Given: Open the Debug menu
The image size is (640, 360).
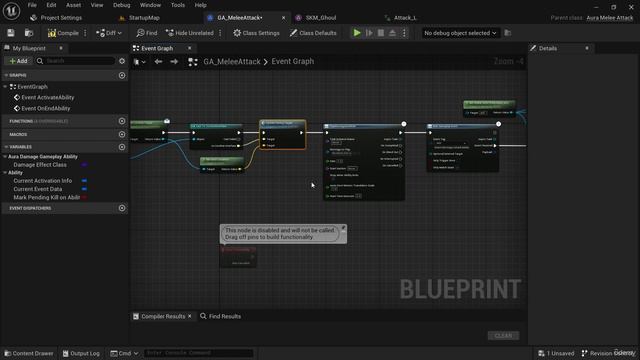Looking at the screenshot, I should (x=122, y=5).
